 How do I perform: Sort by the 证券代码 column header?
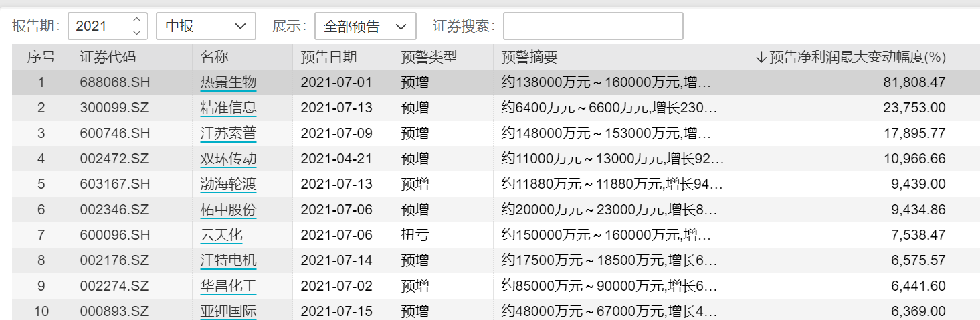(x=132, y=57)
